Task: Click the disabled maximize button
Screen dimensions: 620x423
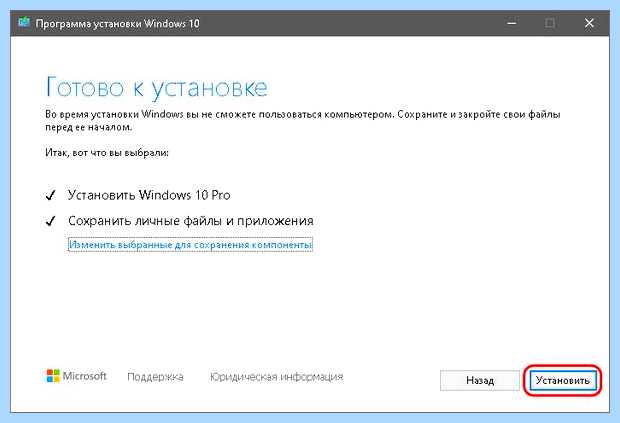Action: pos(550,23)
